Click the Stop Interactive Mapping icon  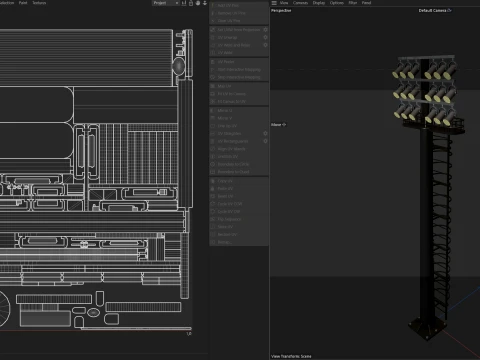point(213,77)
